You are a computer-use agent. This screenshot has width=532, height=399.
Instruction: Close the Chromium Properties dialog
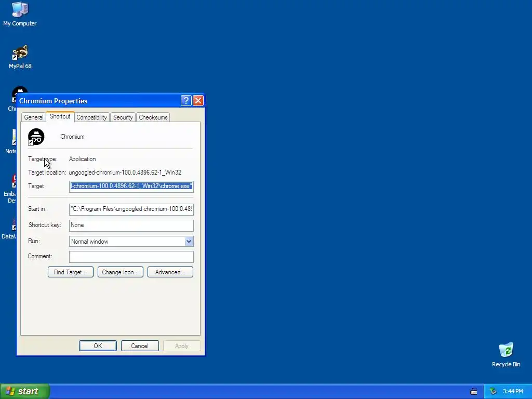click(198, 100)
